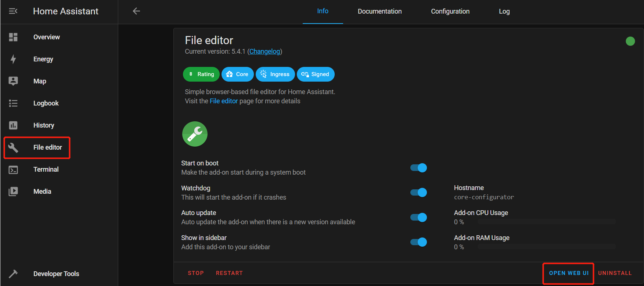Open the File editor page link

point(224,101)
